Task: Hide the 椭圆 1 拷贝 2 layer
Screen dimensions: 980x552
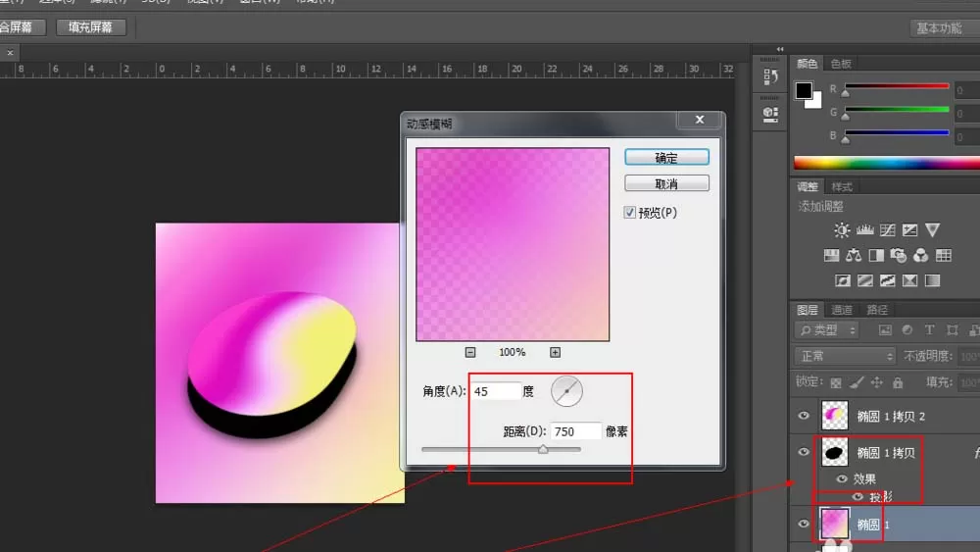Action: click(x=804, y=416)
